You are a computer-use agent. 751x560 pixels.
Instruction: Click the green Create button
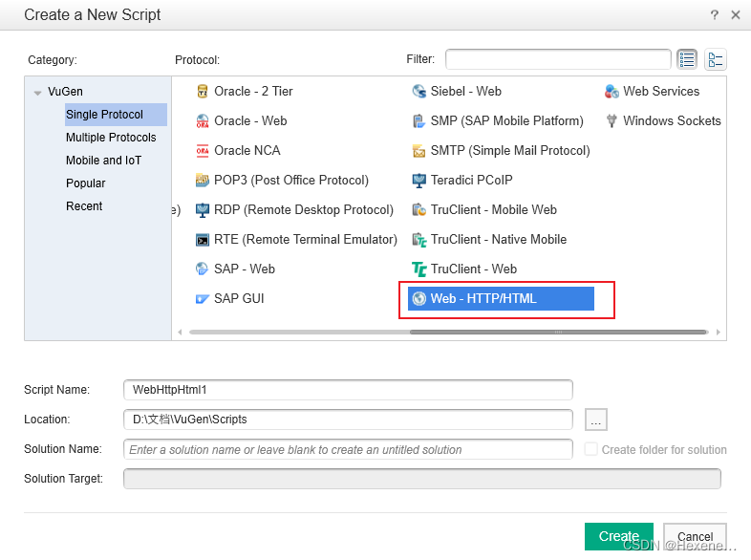click(619, 536)
